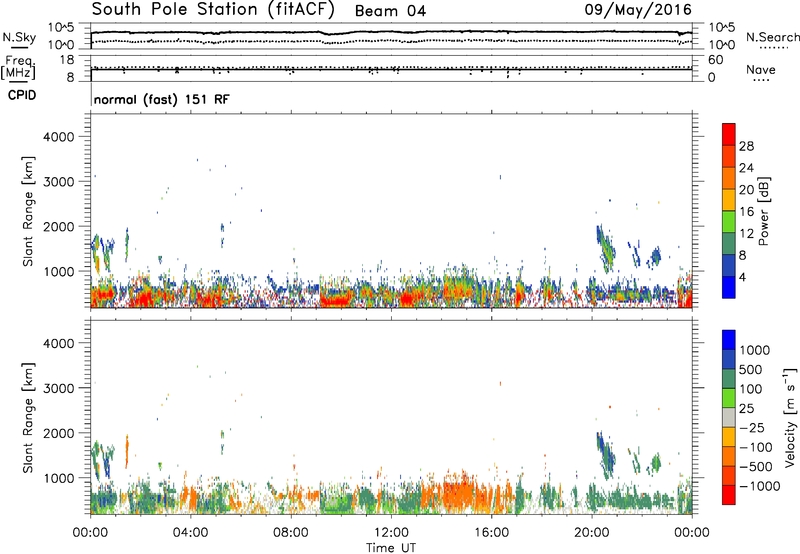
Task: Click the 'Velocity [m s⁻¹]' color bar title
Action: tap(790, 417)
